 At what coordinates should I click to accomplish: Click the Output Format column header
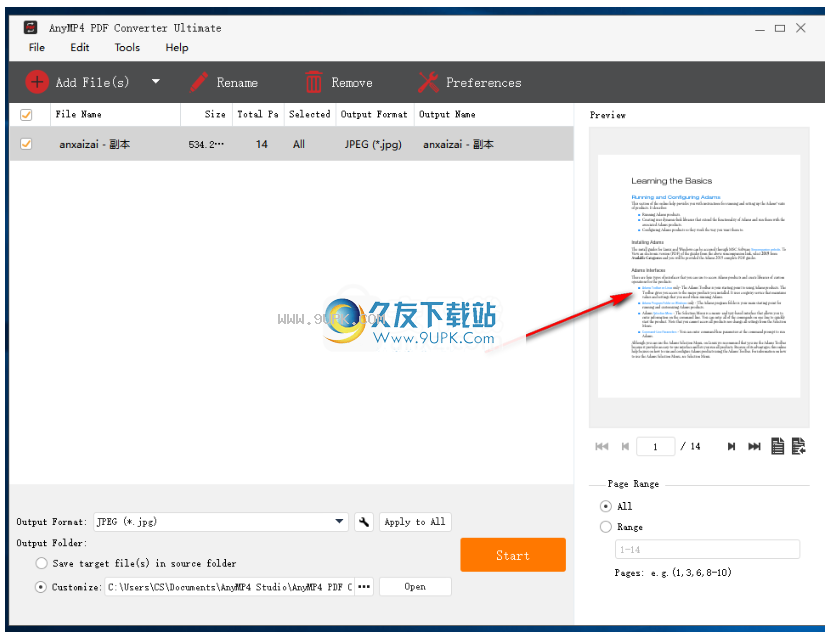374,114
